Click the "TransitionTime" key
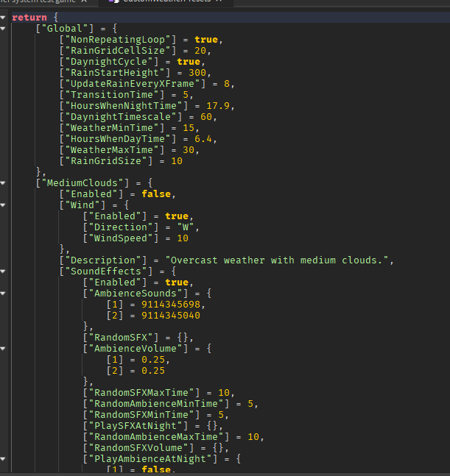 pos(112,95)
